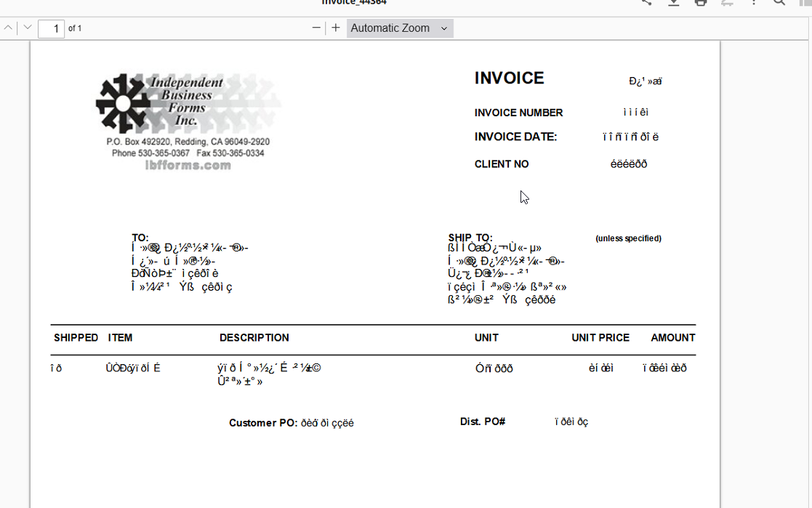This screenshot has width=812, height=508.
Task: Open the Automatic Zoom dropdown
Action: coord(400,28)
